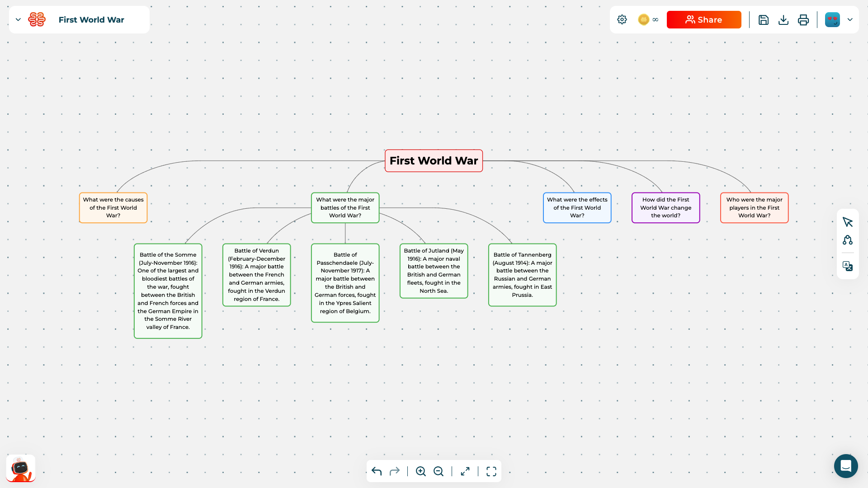Expand the dropdown next to the document title
Screen dimensions: 868x488
[18, 19]
